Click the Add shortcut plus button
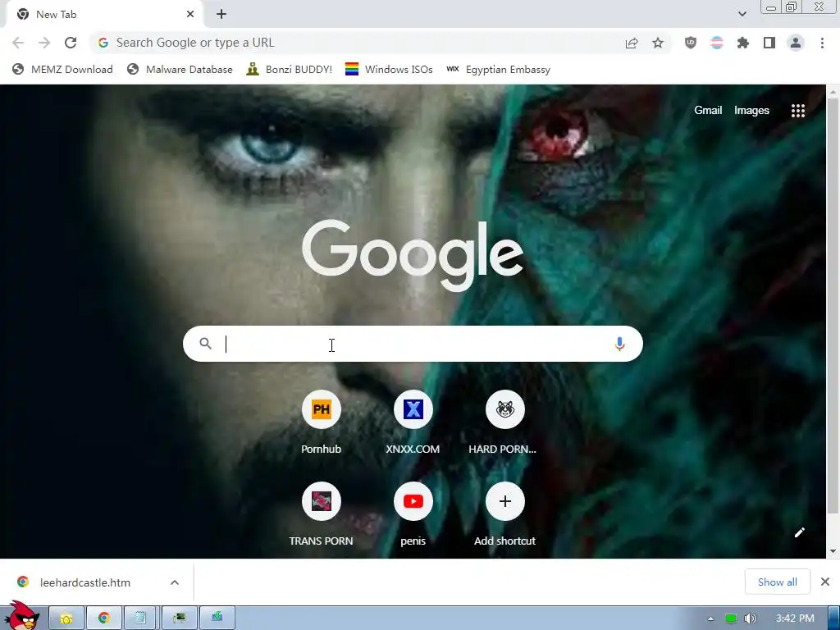 click(x=504, y=501)
